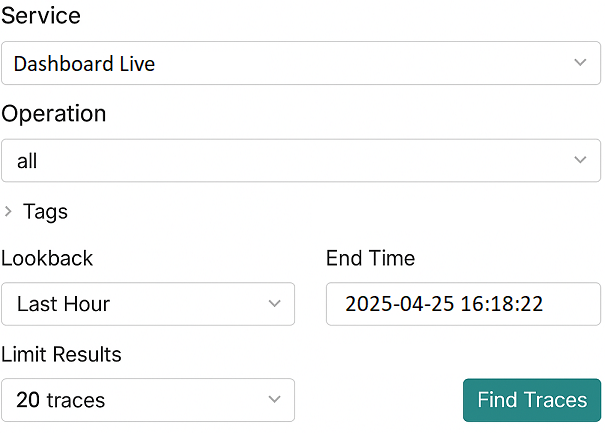
Task: Select the "Dashboard Live" value text
Action: tap(85, 64)
